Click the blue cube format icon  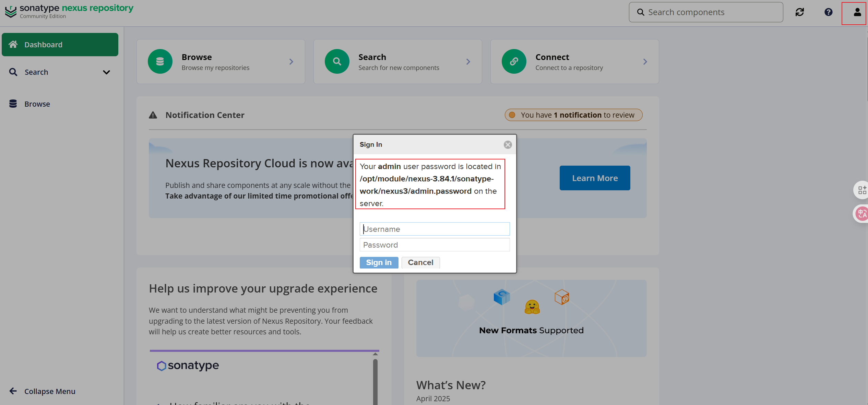click(x=502, y=297)
